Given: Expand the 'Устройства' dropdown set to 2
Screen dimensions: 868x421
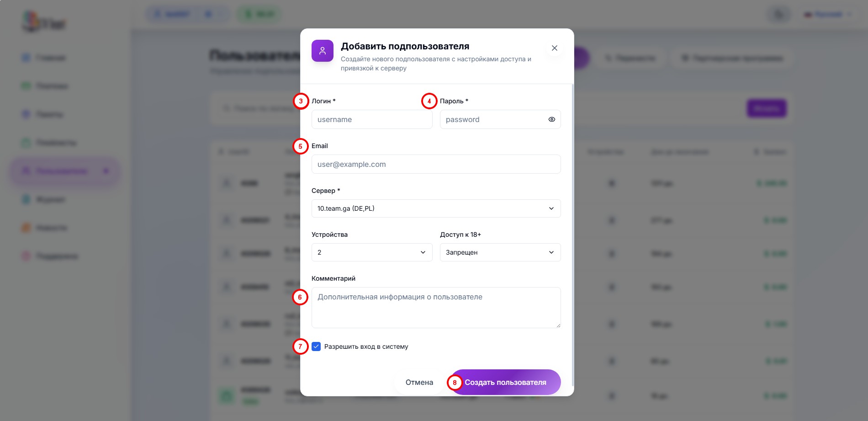Looking at the screenshot, I should pyautogui.click(x=371, y=252).
